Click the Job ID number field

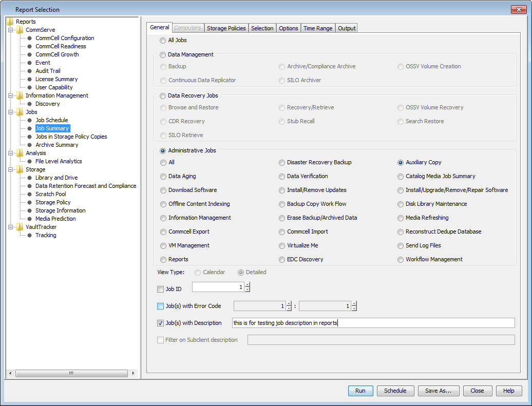point(218,287)
